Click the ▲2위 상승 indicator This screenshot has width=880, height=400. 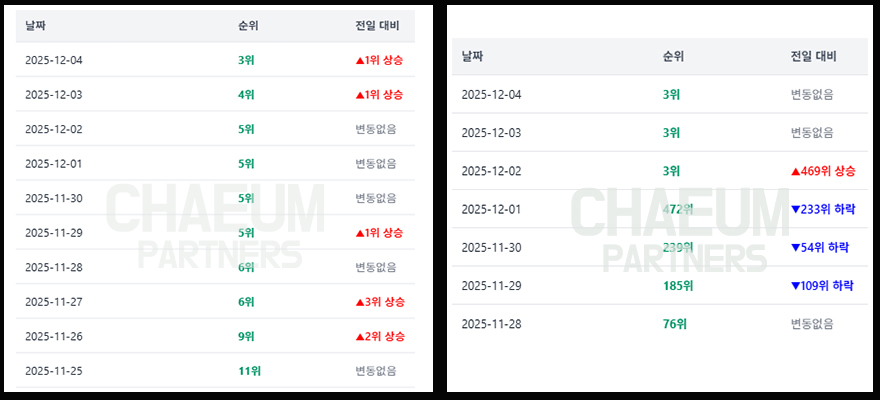point(379,337)
